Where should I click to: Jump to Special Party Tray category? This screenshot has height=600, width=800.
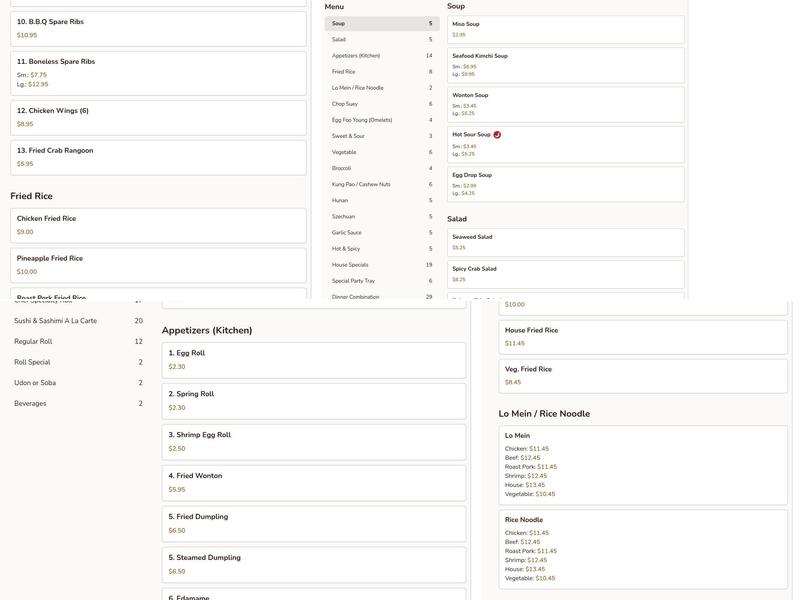pos(381,281)
